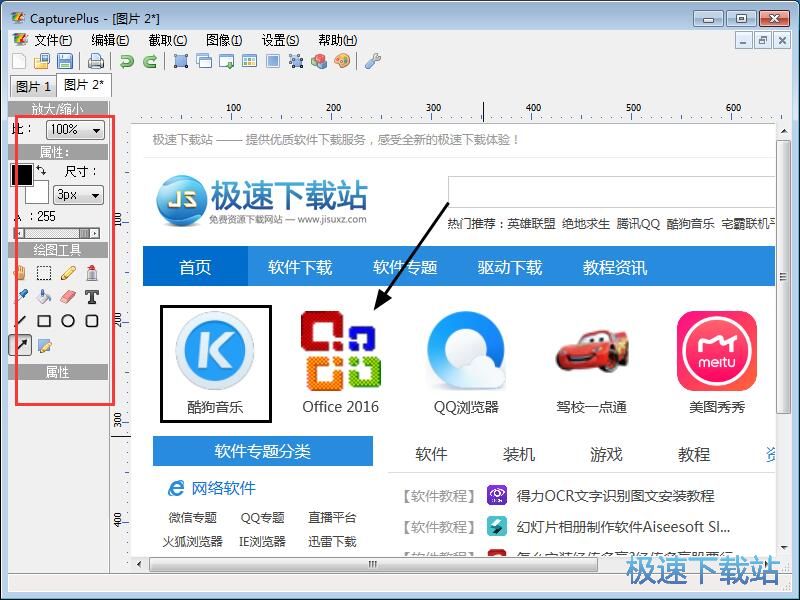This screenshot has width=800, height=600.
Task: Select the Hand pan tool
Action: pyautogui.click(x=20, y=273)
